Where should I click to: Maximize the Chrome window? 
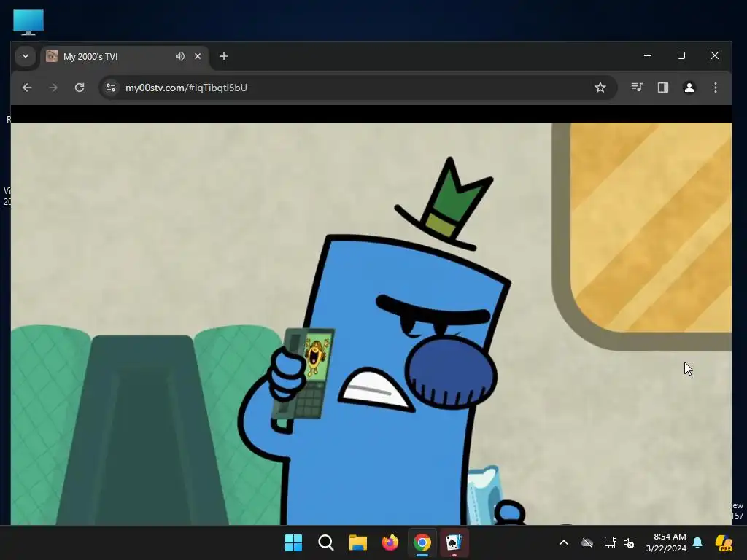pyautogui.click(x=681, y=55)
